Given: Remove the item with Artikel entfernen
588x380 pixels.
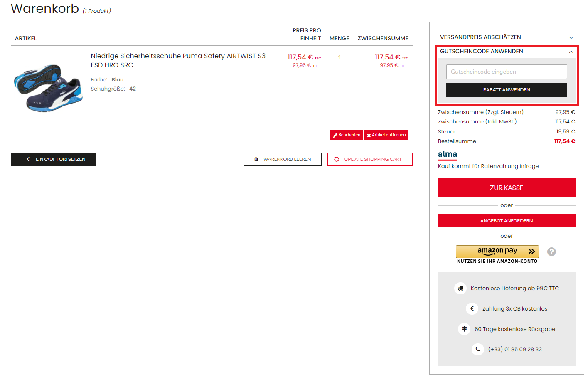Looking at the screenshot, I should click(386, 135).
